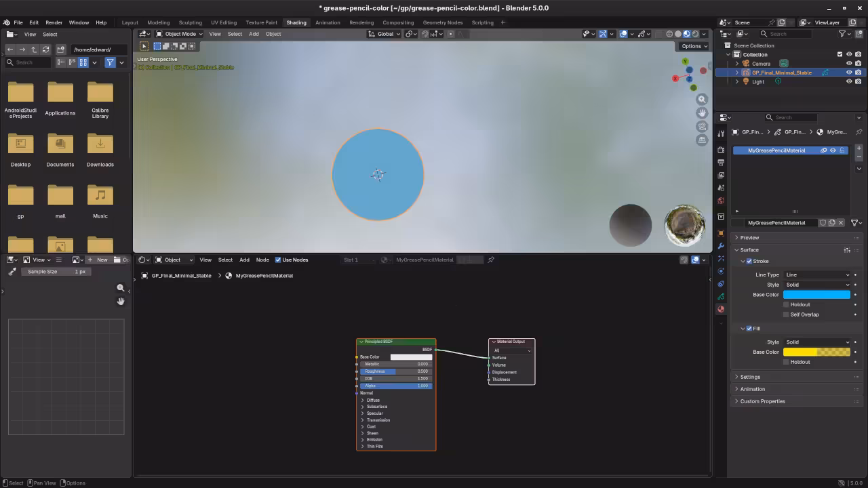Switch to the Animation workspace tab

tap(328, 22)
